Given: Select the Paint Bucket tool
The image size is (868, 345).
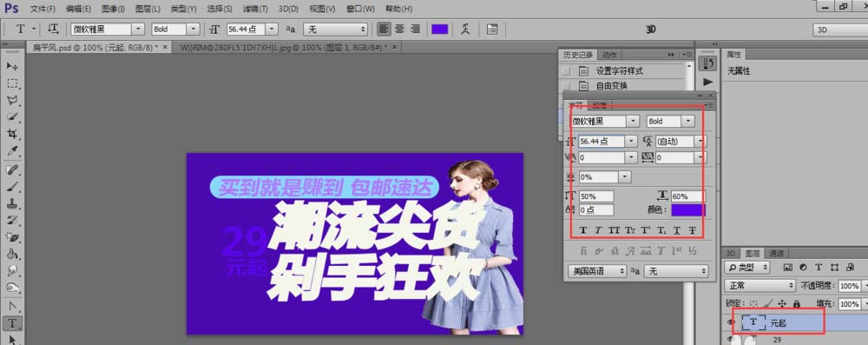Looking at the screenshot, I should [x=12, y=254].
